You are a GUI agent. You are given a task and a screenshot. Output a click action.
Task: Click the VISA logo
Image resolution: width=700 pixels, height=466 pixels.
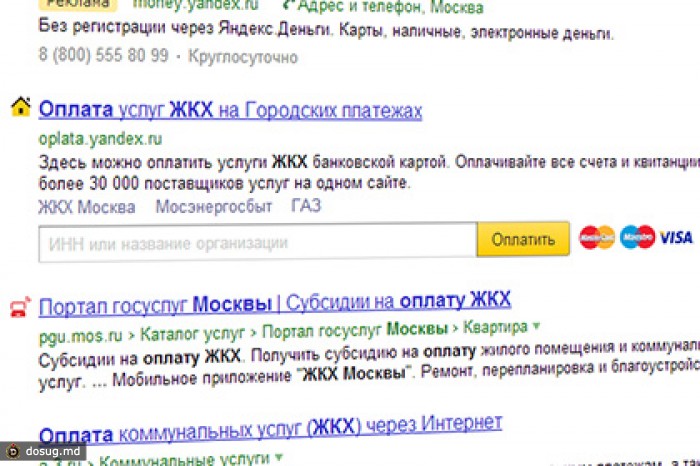[676, 237]
